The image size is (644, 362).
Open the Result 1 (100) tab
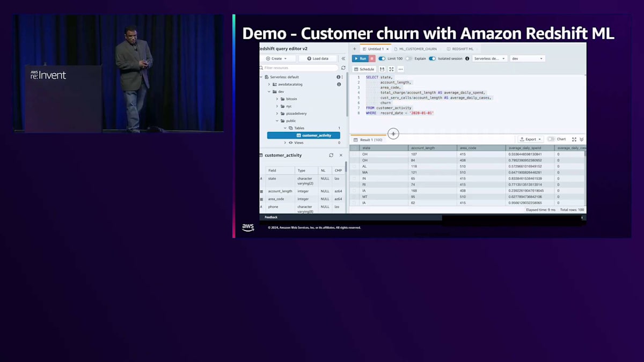tap(368, 139)
